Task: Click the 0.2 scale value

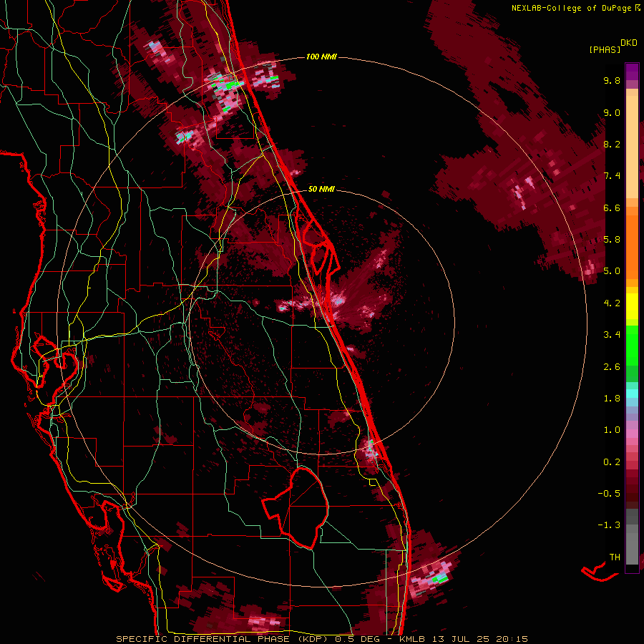Action: [x=612, y=462]
